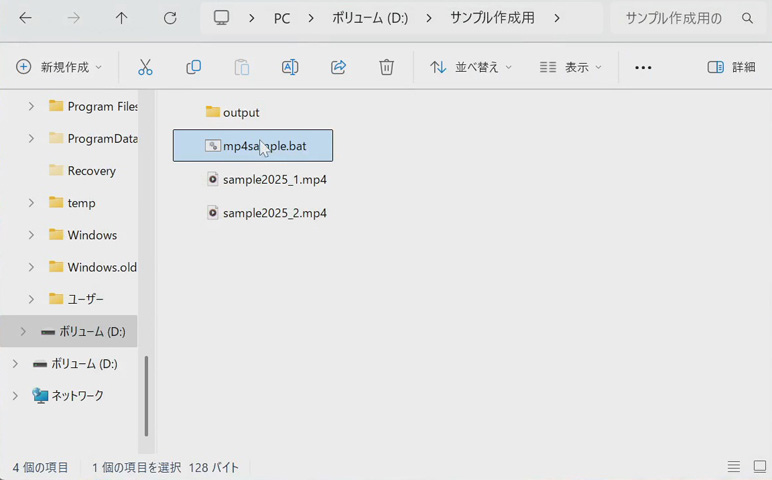This screenshot has height=480, width=772.
Task: Click PC in the address breadcrumb
Action: coord(282,18)
